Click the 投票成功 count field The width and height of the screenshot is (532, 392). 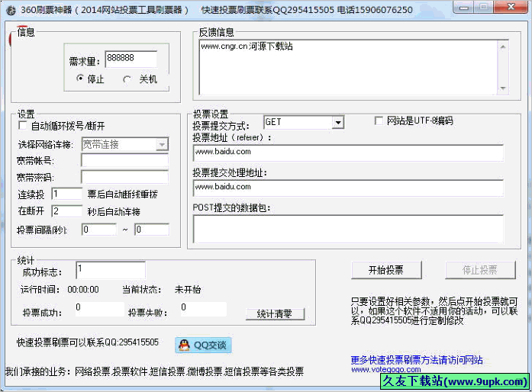coord(99,309)
